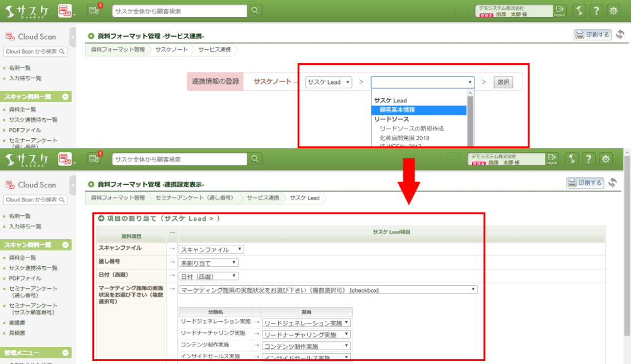Image resolution: width=631 pixels, height=364 pixels.
Task: Open the リードナーチャリング実施 assignment dropdown
Action: point(306,334)
